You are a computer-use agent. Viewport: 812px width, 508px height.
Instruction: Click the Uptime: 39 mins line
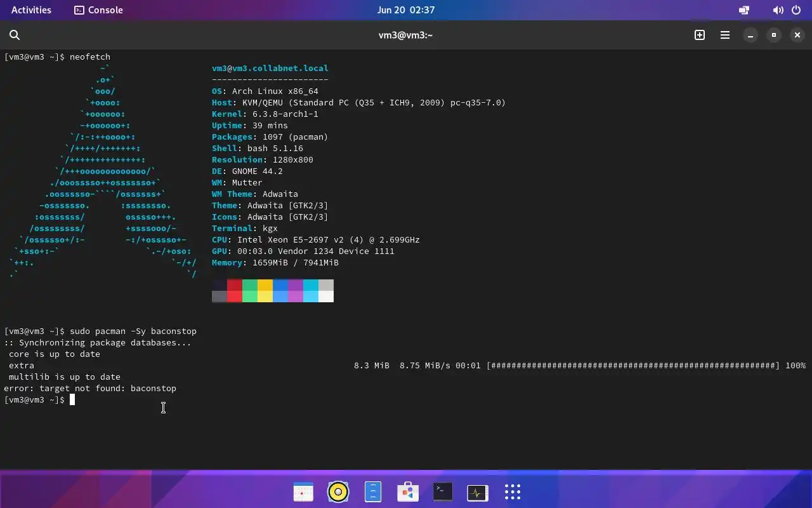pyautogui.click(x=250, y=126)
